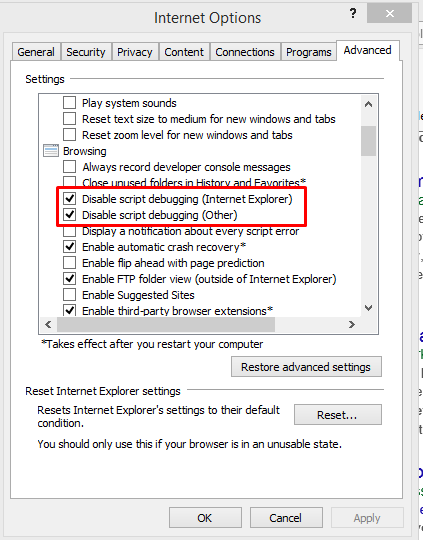Image resolution: width=423 pixels, height=540 pixels.
Task: Toggle Enable automatic crash recovery checkbox
Action: [70, 247]
